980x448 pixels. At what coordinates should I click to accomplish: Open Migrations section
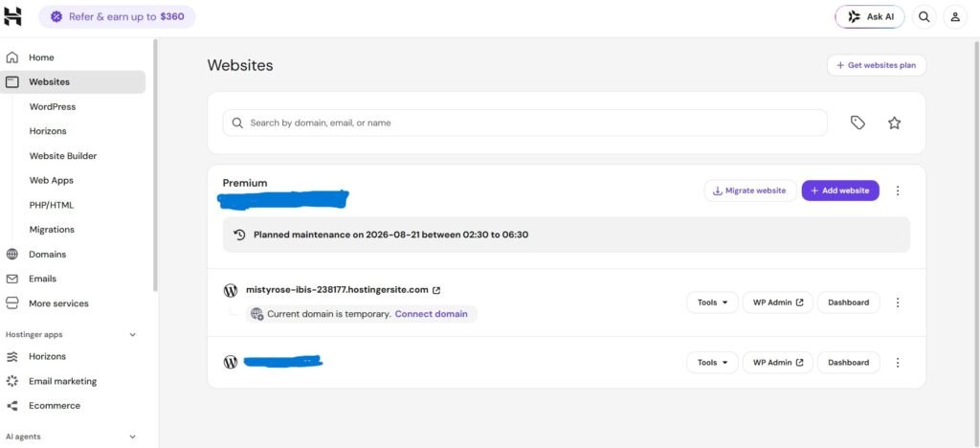point(52,230)
